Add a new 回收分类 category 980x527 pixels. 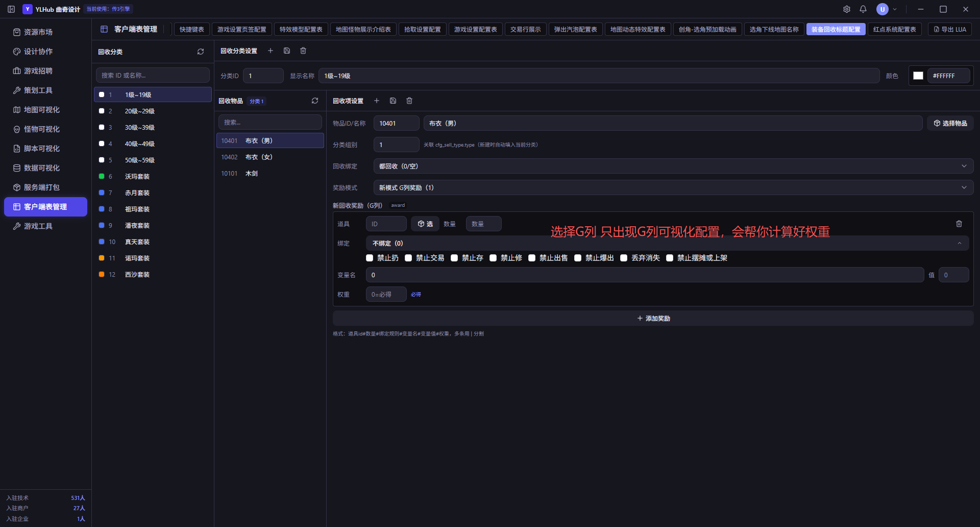click(271, 51)
